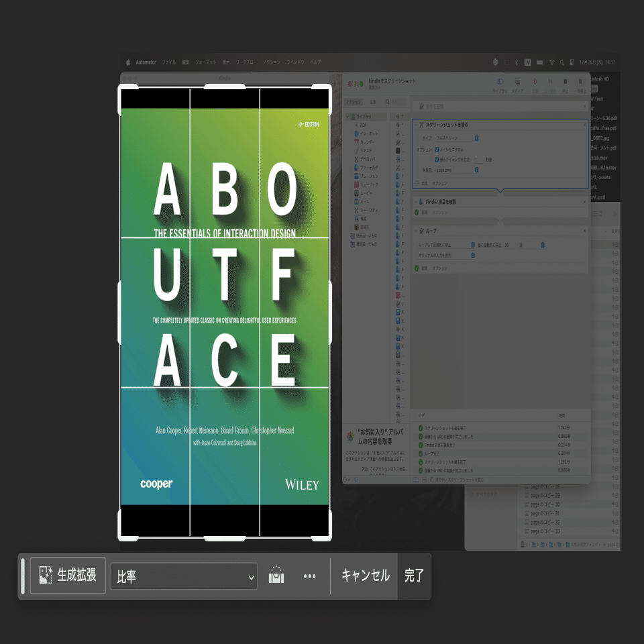Open the time unit dropdown in ループ action
Screen dimensions: 644x644
tap(531, 245)
